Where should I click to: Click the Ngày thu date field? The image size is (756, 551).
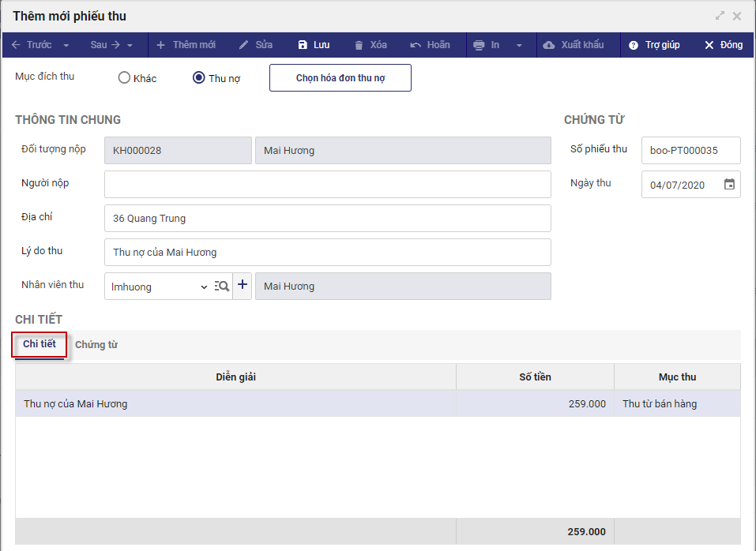coord(691,185)
